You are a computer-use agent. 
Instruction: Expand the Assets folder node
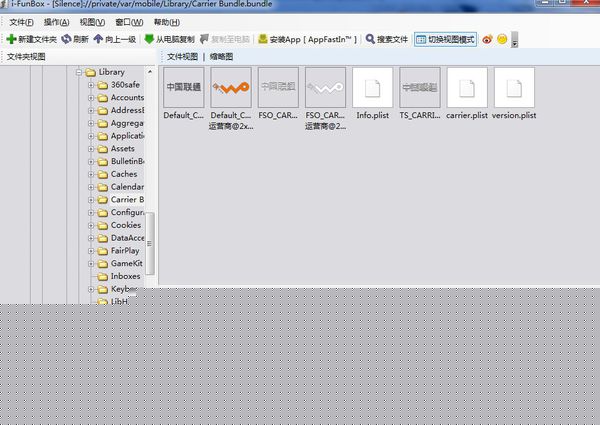[x=91, y=149]
